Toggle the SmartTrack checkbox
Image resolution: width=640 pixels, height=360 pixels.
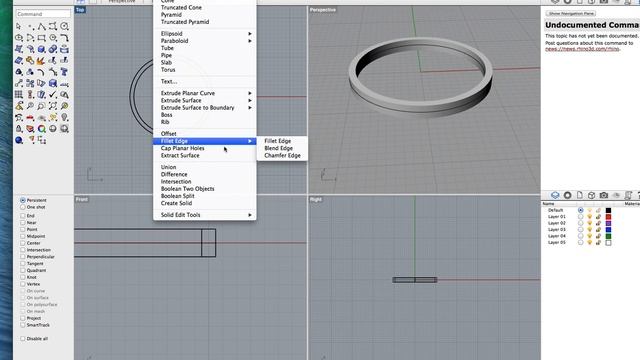tap(23, 325)
